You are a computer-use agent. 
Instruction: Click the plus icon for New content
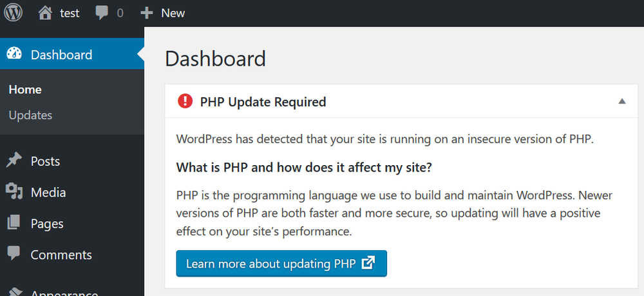[147, 13]
